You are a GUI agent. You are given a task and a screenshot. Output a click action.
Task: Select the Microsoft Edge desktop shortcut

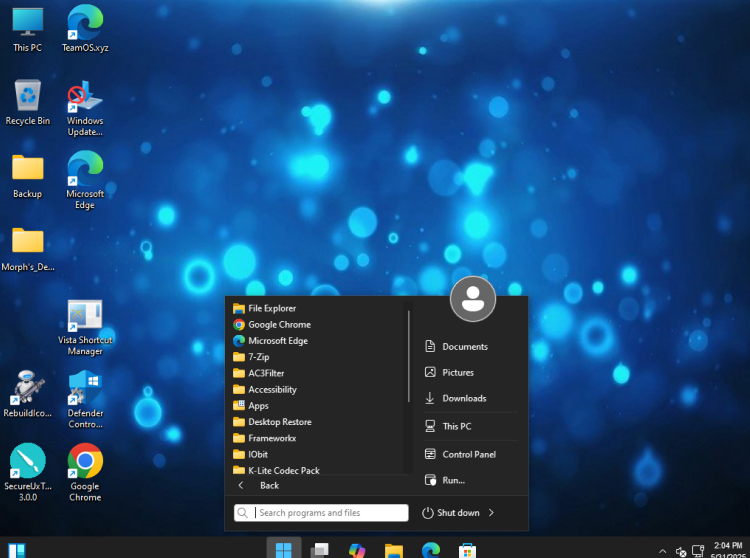(x=85, y=180)
